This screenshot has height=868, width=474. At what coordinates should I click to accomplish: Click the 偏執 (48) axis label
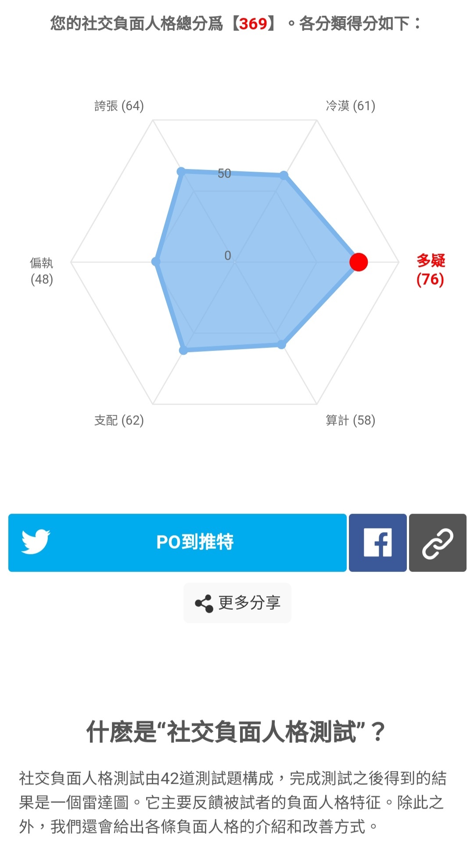[42, 271]
